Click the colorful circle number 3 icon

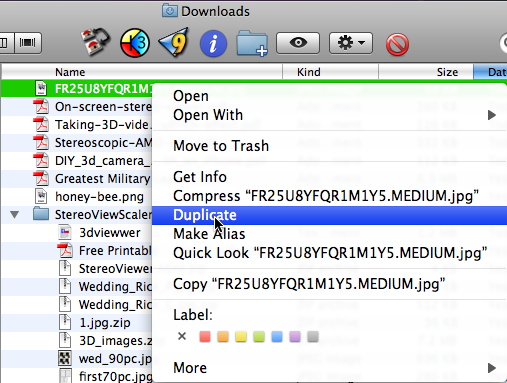(x=135, y=43)
